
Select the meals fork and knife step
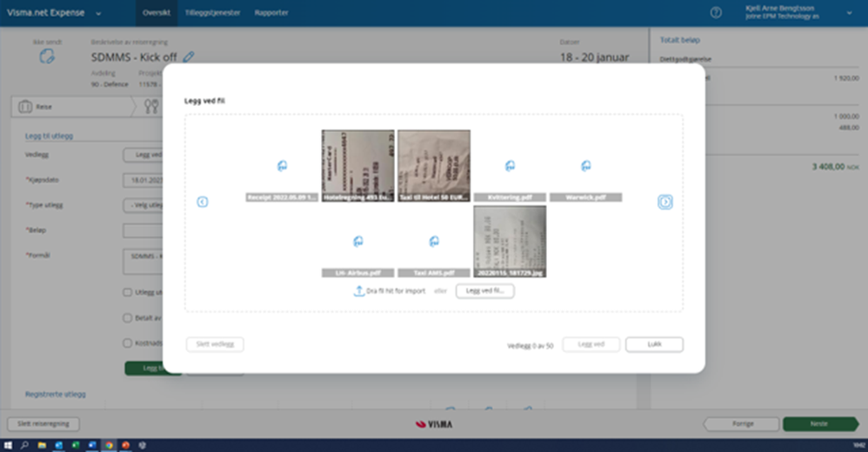151,106
